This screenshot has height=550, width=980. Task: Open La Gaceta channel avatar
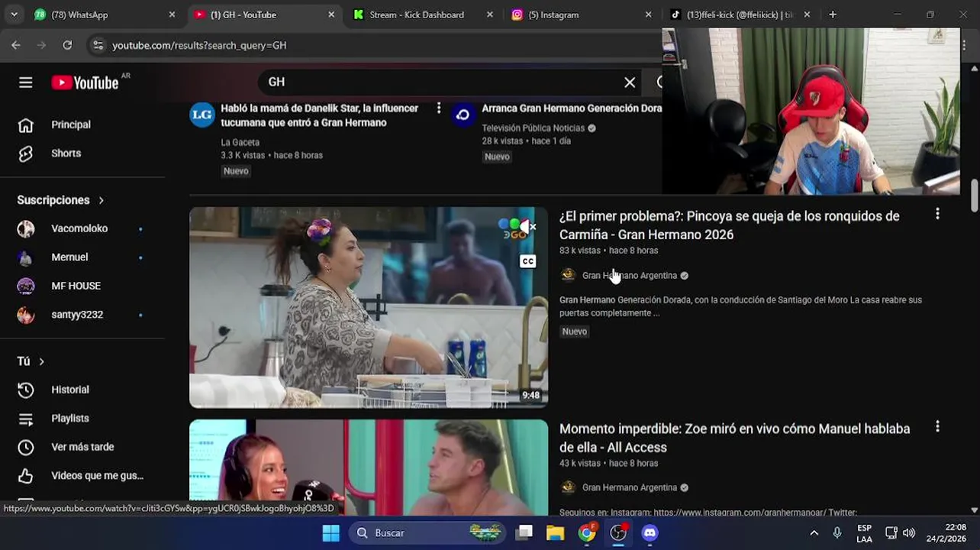202,115
